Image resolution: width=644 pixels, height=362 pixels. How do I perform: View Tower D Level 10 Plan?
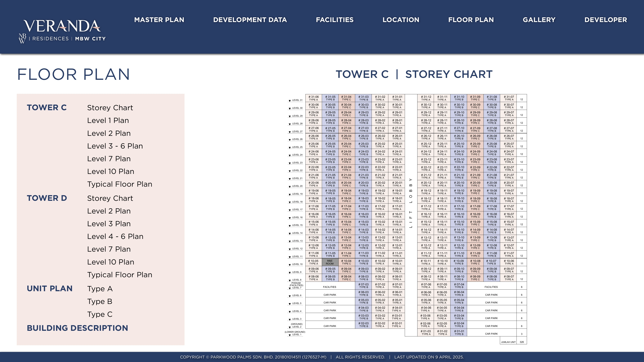(x=110, y=262)
